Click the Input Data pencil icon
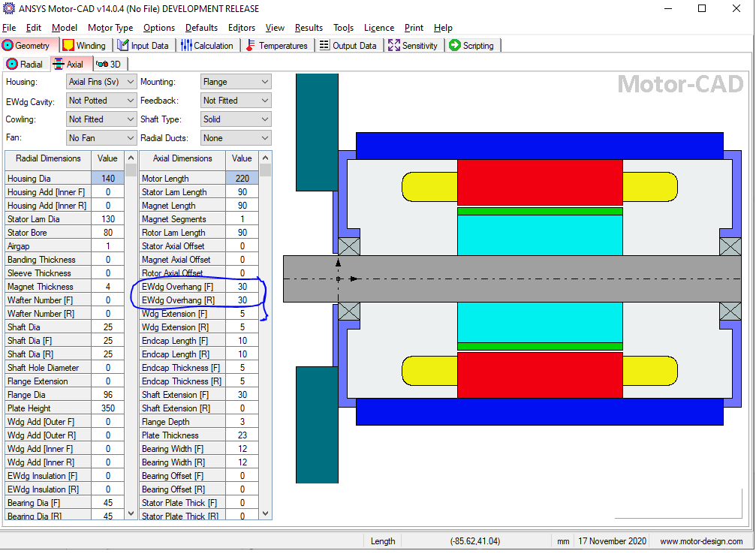The image size is (756, 554). [x=123, y=45]
